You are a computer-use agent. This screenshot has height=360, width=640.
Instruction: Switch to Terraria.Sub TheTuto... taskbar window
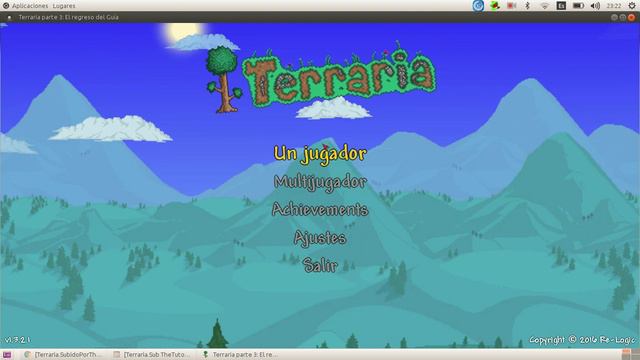(152, 355)
